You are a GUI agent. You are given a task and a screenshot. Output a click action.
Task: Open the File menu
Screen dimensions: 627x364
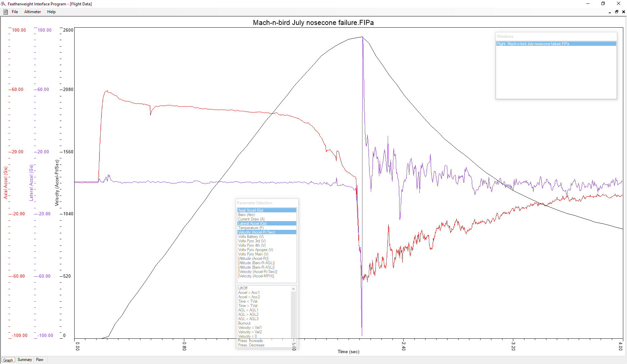click(x=15, y=12)
